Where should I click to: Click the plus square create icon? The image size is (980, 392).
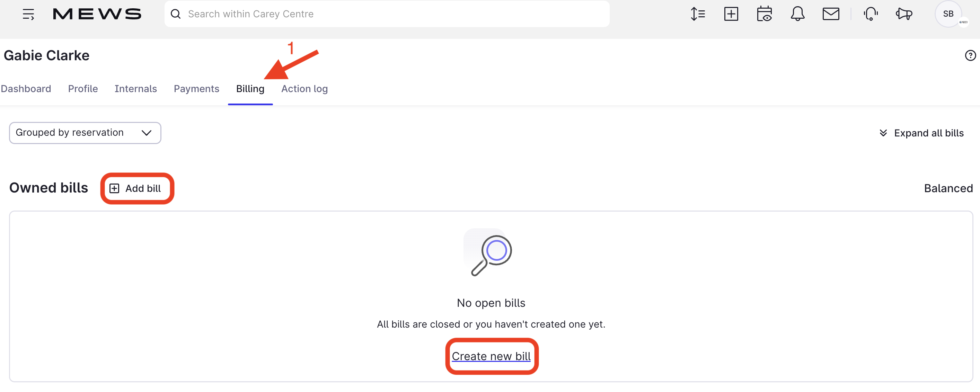click(731, 14)
